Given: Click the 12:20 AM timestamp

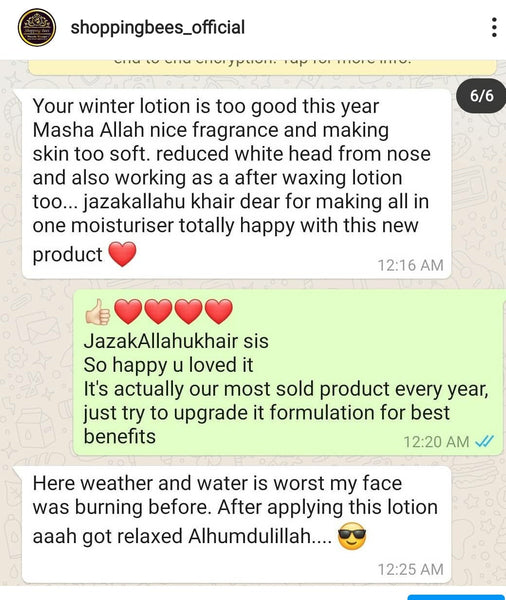Looking at the screenshot, I should coord(436,442).
